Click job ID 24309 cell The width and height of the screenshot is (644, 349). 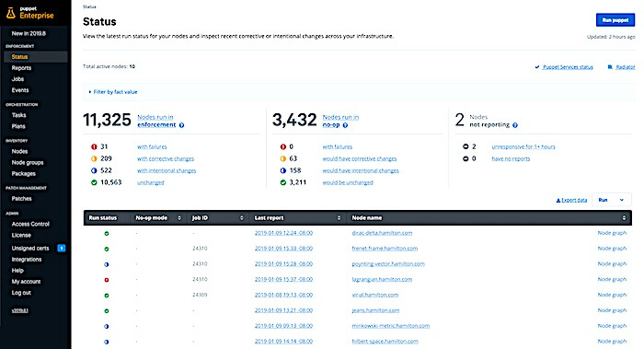pos(200,295)
